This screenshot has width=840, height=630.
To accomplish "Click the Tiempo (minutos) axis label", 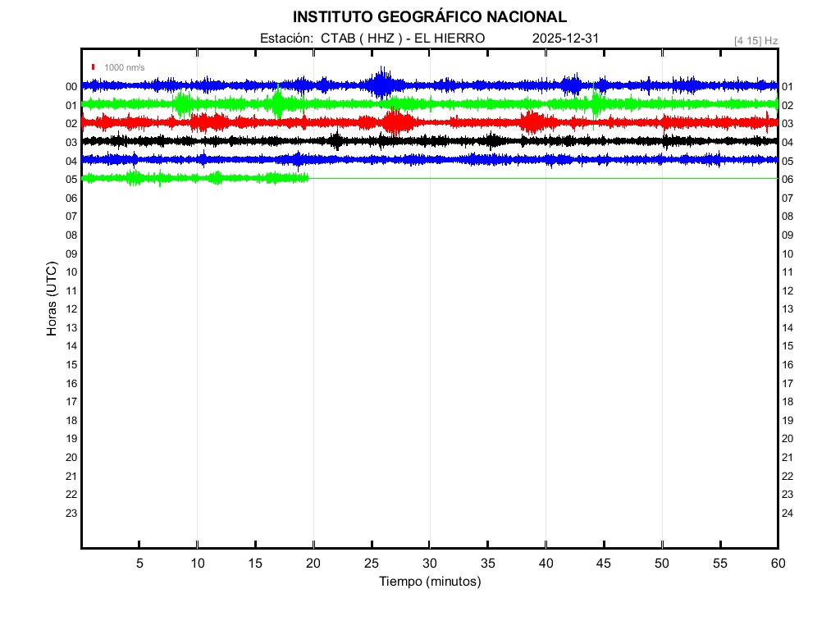I will point(430,582).
